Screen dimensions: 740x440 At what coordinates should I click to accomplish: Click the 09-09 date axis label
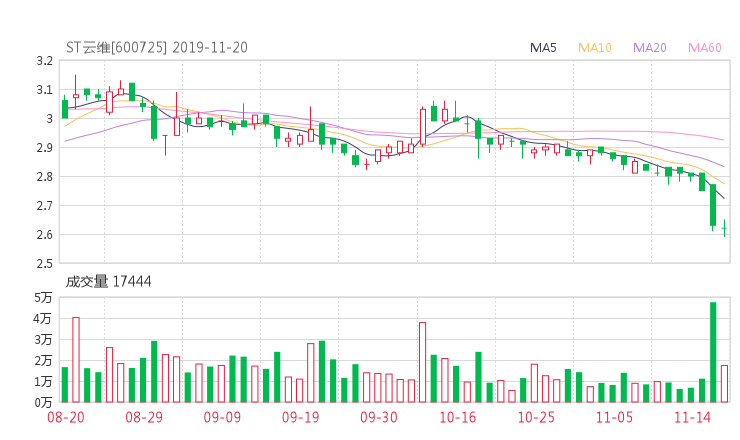(x=222, y=417)
